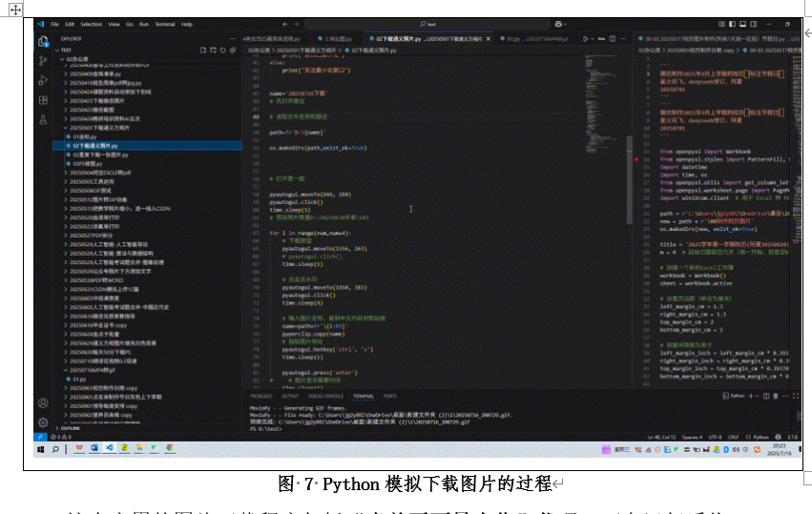This screenshot has height=514, width=812.
Task: Open the Extensions view
Action: [x=43, y=100]
